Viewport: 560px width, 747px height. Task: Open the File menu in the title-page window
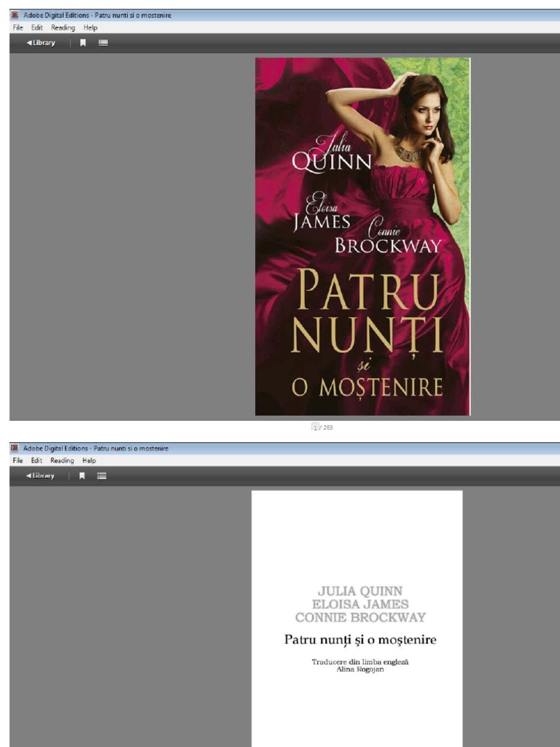click(17, 461)
